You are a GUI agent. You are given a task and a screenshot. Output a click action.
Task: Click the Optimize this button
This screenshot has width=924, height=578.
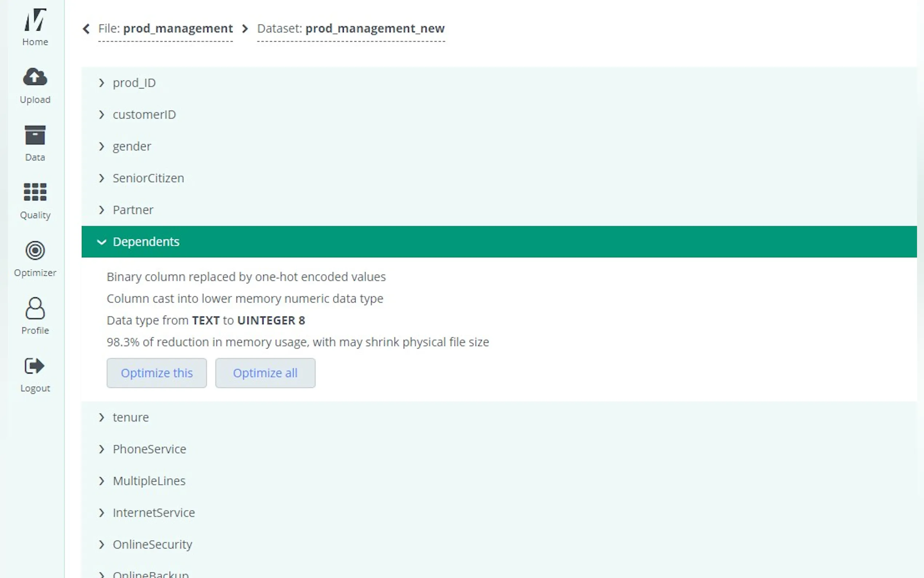[157, 373]
